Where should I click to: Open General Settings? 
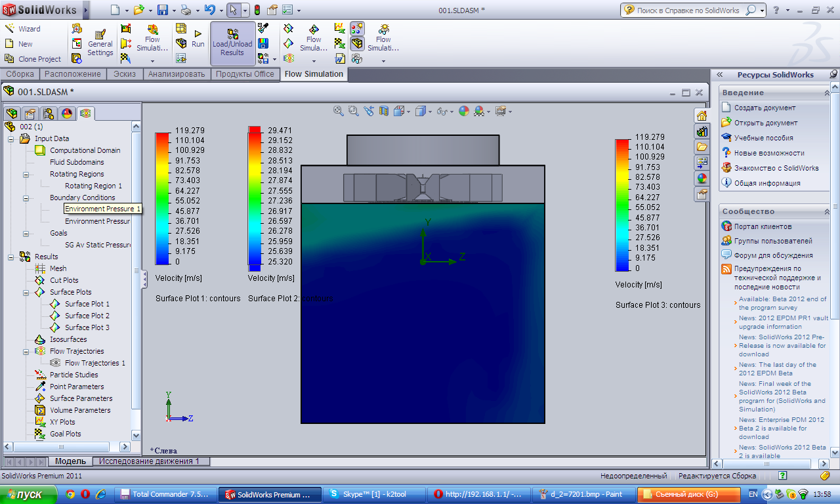pyautogui.click(x=100, y=43)
